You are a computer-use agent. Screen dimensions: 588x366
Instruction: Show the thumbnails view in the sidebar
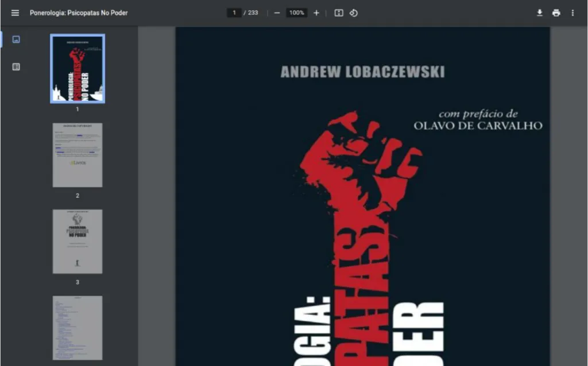[16, 39]
